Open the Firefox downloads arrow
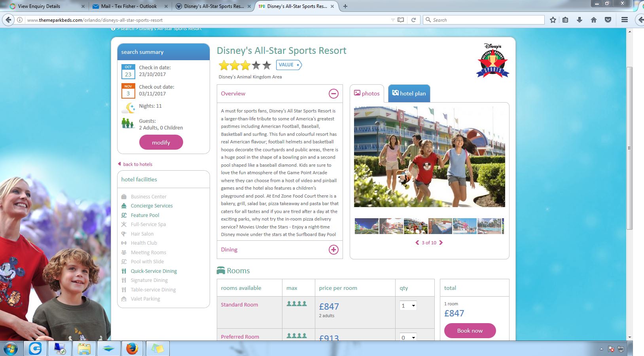The width and height of the screenshot is (644, 356). tap(580, 20)
